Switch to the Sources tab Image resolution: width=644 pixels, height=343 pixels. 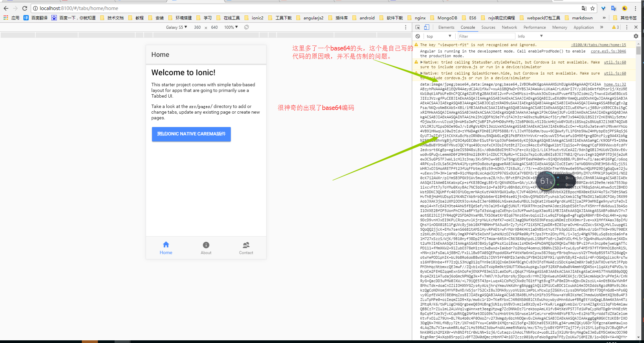pyautogui.click(x=488, y=27)
